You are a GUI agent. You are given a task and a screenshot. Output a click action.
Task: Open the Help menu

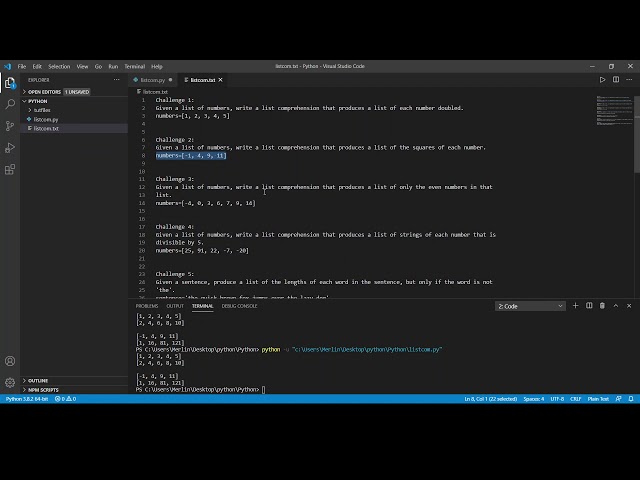(x=157, y=66)
